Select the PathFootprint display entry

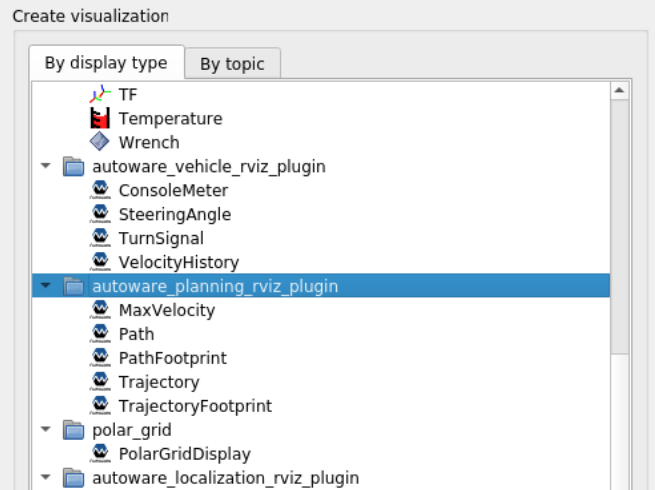tap(172, 358)
